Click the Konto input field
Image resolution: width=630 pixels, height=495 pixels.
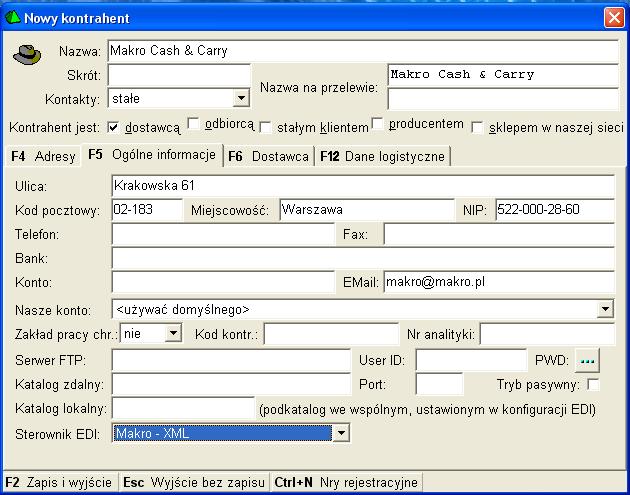(x=223, y=282)
